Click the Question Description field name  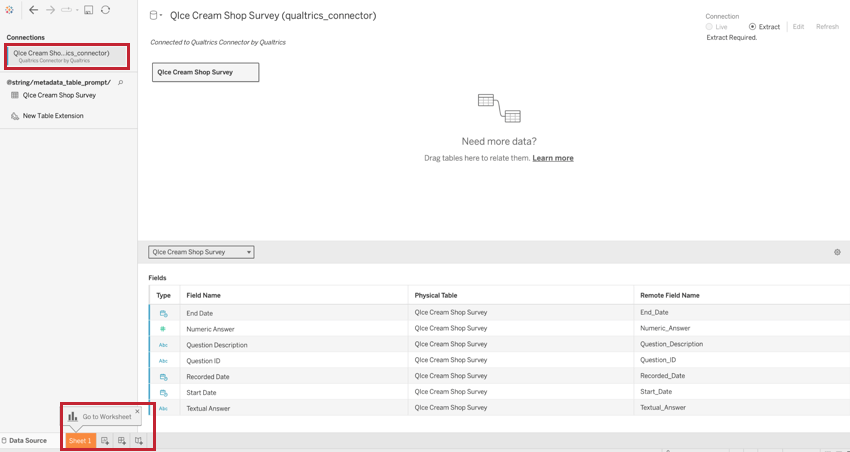(217, 345)
